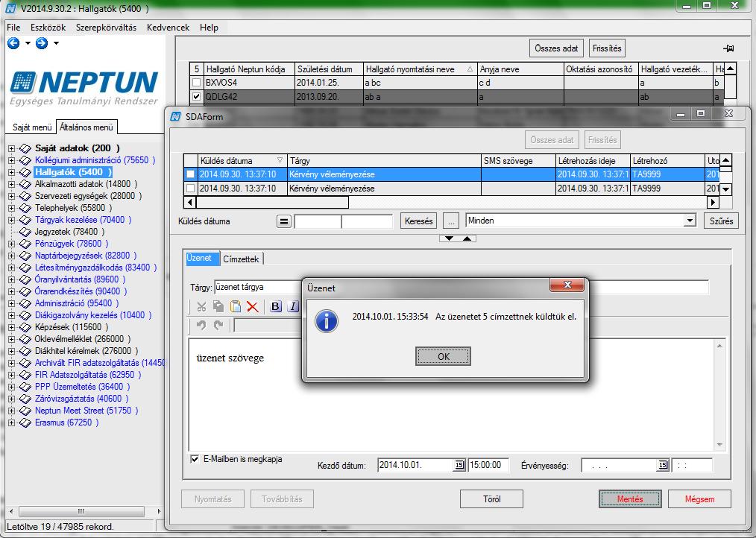Open the back arrow history dropdown
Screen dimensions: 756x538
[28, 43]
